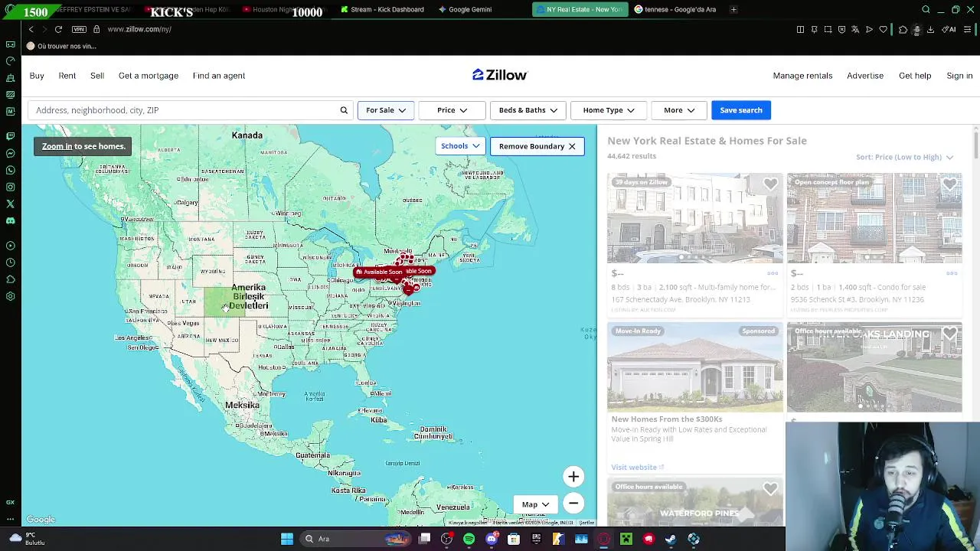Click Remove Boundary button
Screen dimensions: 980x551
pyautogui.click(x=537, y=146)
